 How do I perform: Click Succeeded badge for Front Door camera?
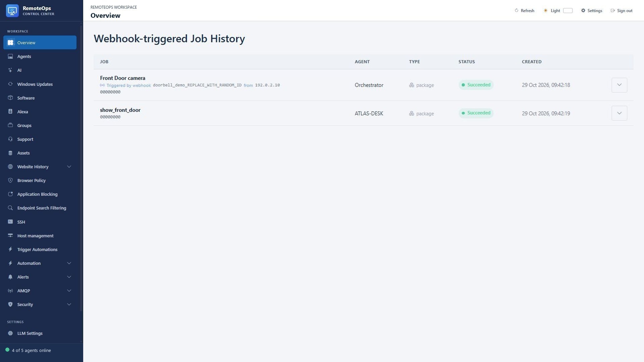(x=476, y=85)
